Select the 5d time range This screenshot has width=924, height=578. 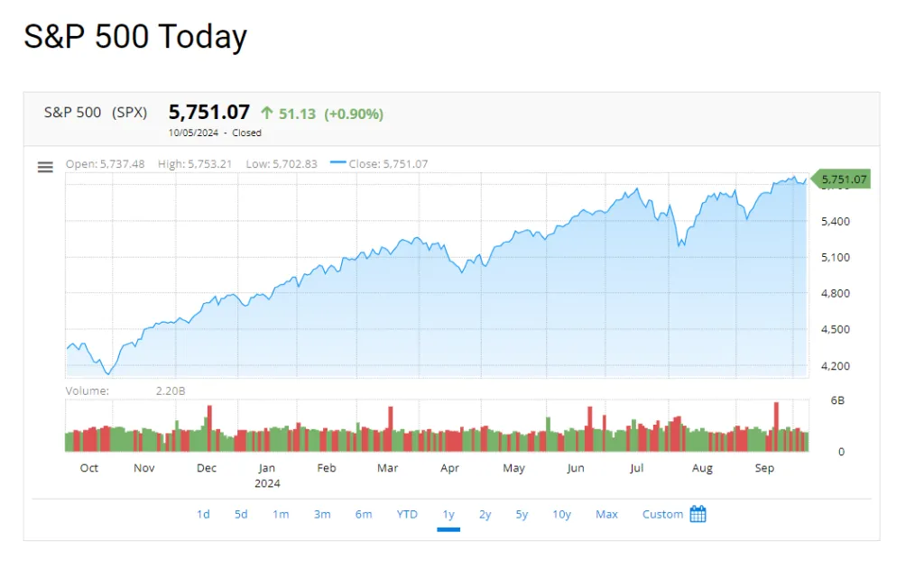[241, 515]
